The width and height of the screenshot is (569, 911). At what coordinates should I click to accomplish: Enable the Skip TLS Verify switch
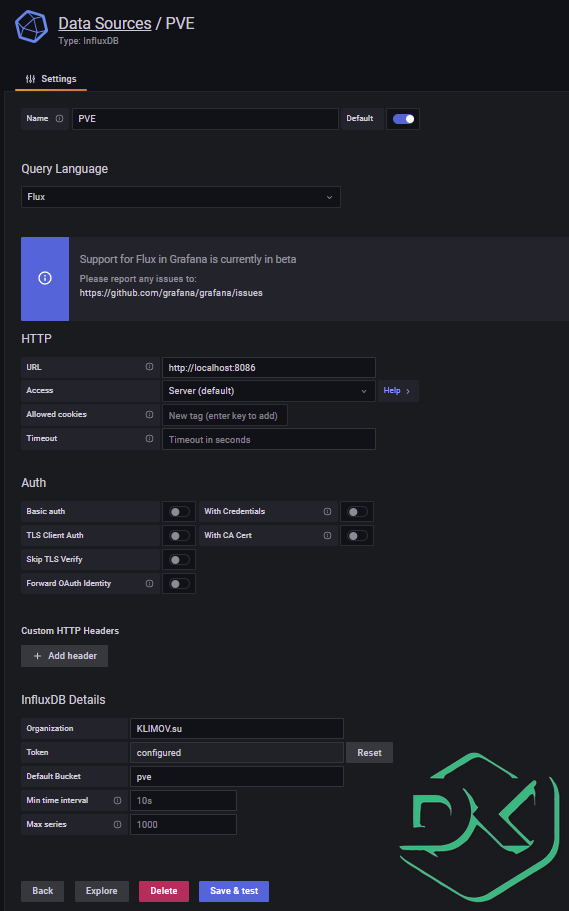pos(179,559)
